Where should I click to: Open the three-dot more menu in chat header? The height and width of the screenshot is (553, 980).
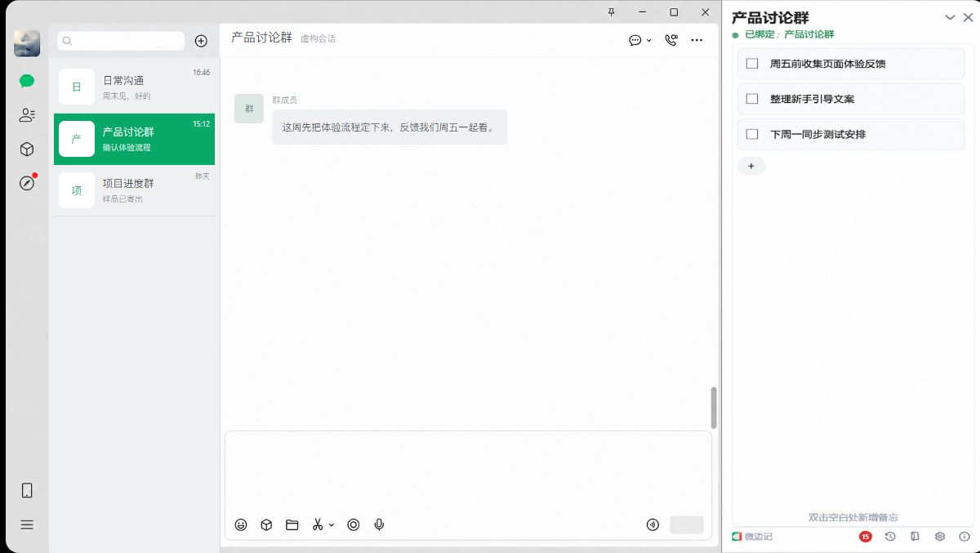697,40
